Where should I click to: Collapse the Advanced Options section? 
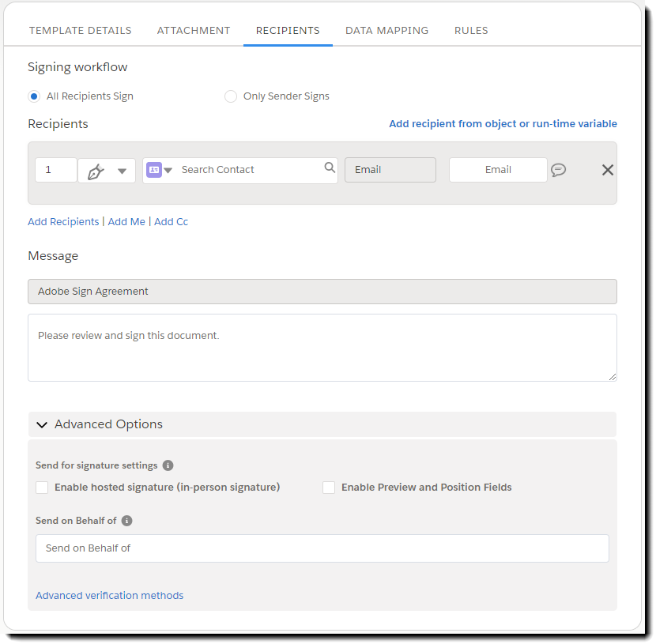coord(42,424)
